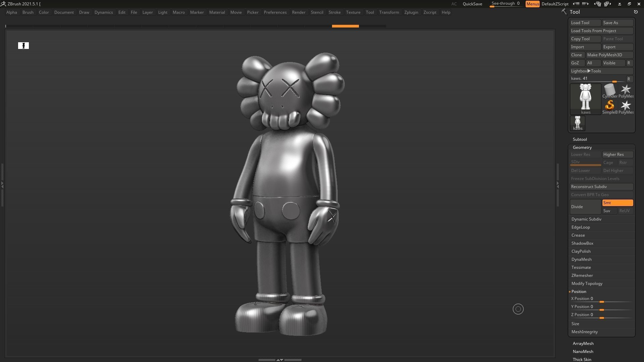This screenshot has height=362, width=644.
Task: Click the Divide button
Action: tap(585, 207)
